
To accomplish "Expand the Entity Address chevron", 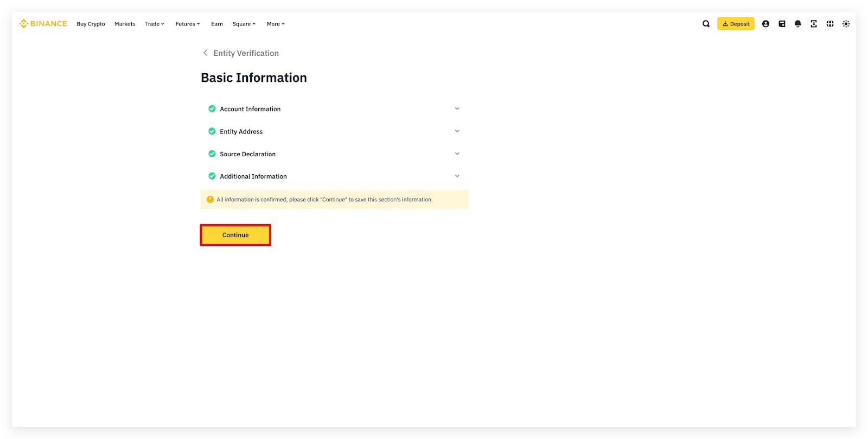I will [x=457, y=131].
